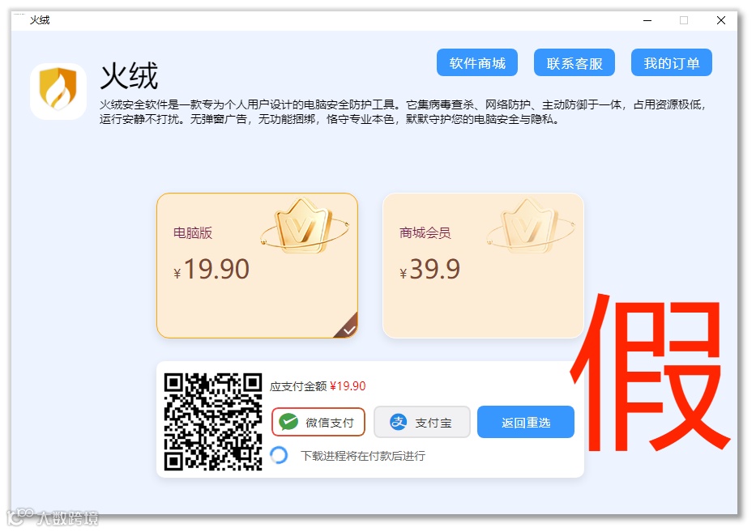Image resolution: width=756 pixels, height=532 pixels.
Task: Click 返回重选 to reselect plan
Action: 526,422
